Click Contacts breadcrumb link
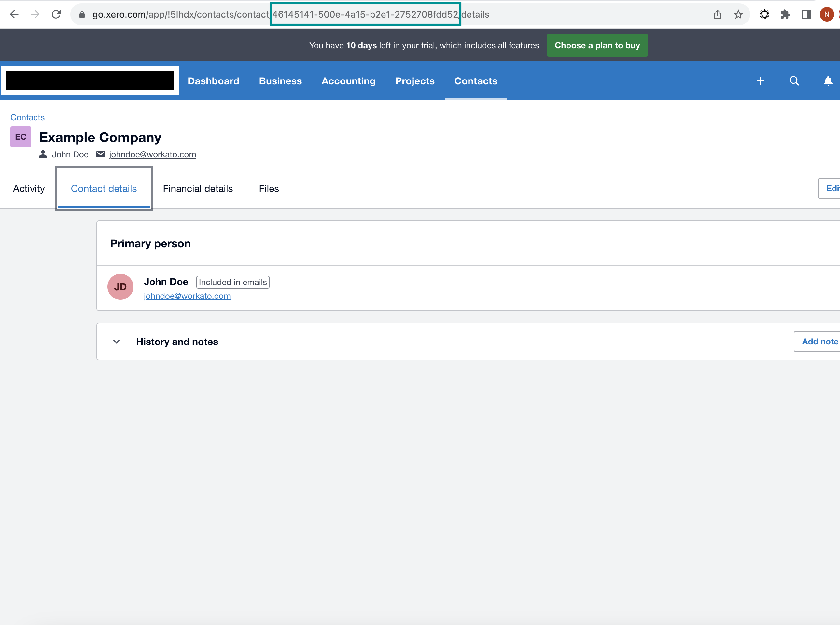The width and height of the screenshot is (840, 625). [27, 117]
